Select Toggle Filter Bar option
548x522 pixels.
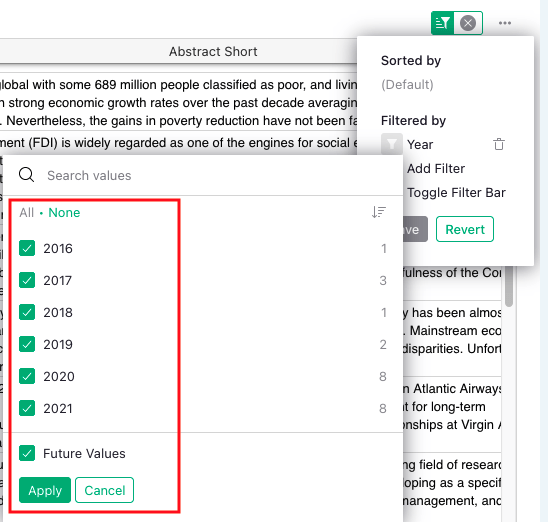click(x=456, y=193)
